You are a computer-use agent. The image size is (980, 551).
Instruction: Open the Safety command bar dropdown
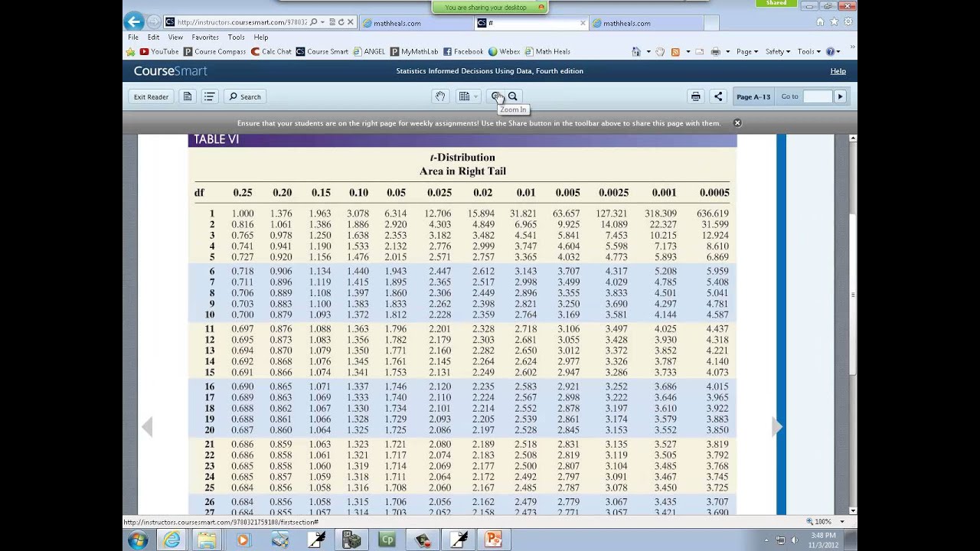pos(779,51)
